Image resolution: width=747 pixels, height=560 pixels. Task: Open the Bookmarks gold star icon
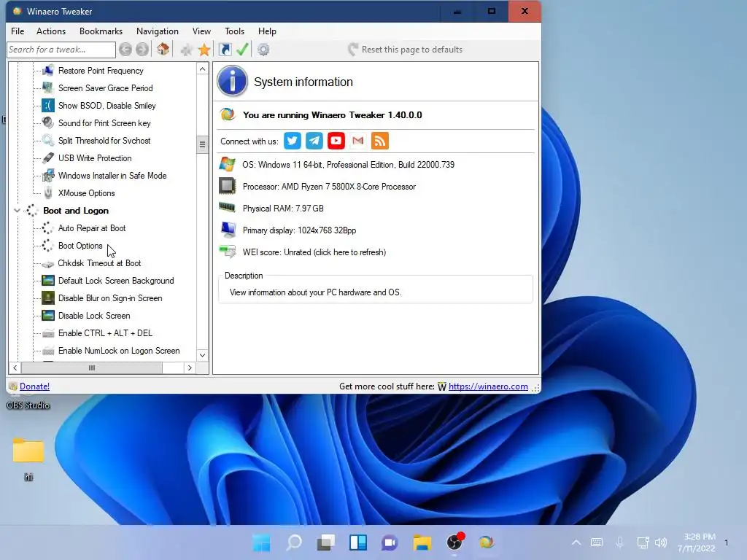pos(204,50)
